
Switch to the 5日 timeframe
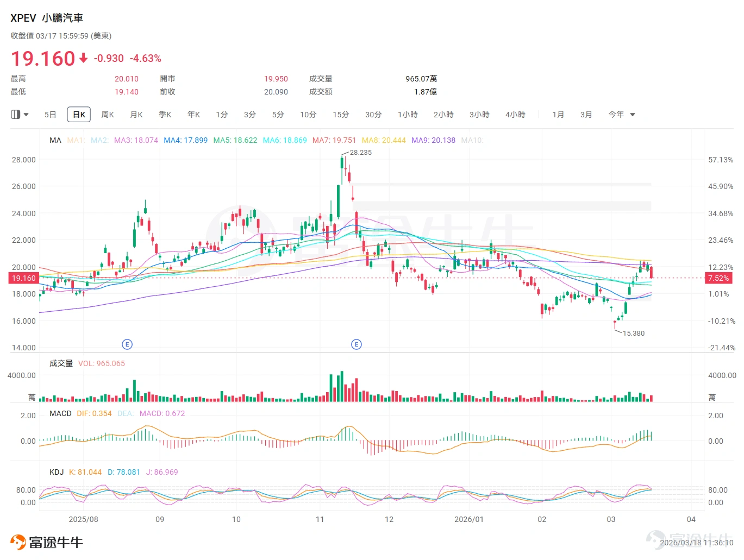point(50,115)
